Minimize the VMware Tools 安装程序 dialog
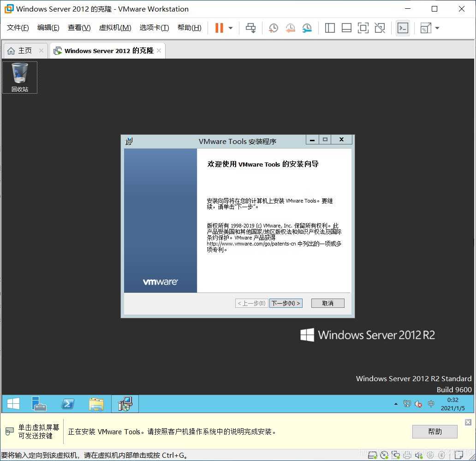This screenshot has width=476, height=461. pos(312,140)
